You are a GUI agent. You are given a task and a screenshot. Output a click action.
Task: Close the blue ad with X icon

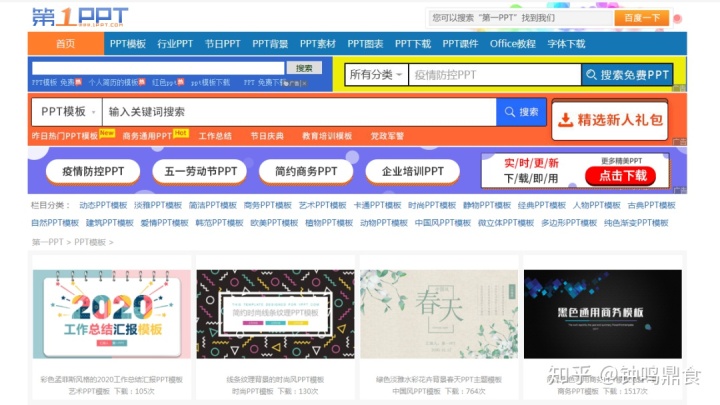pyautogui.click(x=304, y=84)
